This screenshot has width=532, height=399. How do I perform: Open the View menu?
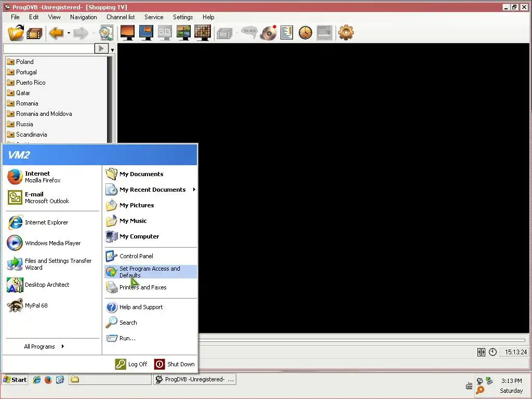tap(54, 17)
